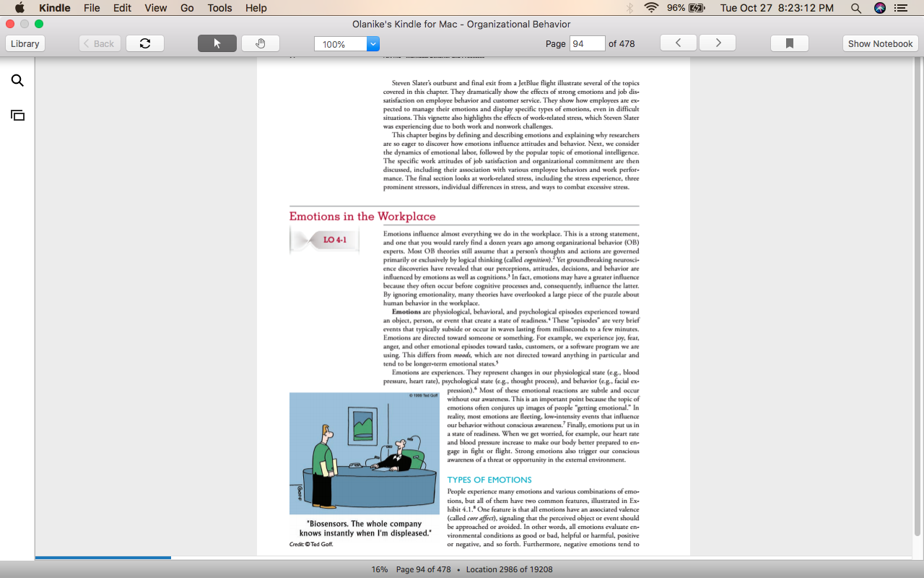Open the Edit menu
The height and width of the screenshot is (578, 924).
tap(122, 8)
